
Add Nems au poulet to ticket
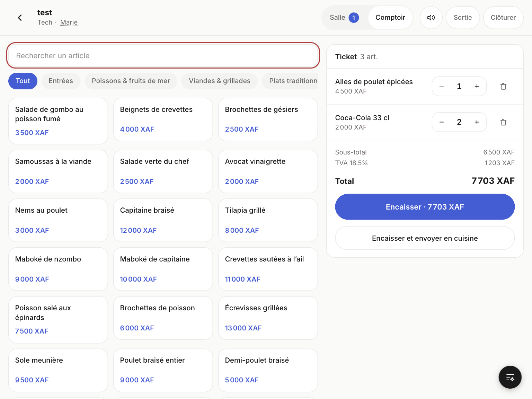coord(58,220)
